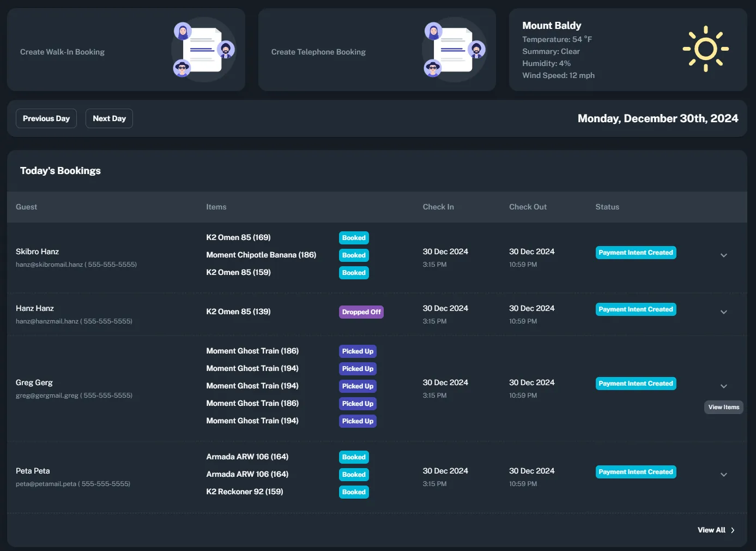This screenshot has width=756, height=551.
Task: Select the Status column header
Action: [x=607, y=207]
